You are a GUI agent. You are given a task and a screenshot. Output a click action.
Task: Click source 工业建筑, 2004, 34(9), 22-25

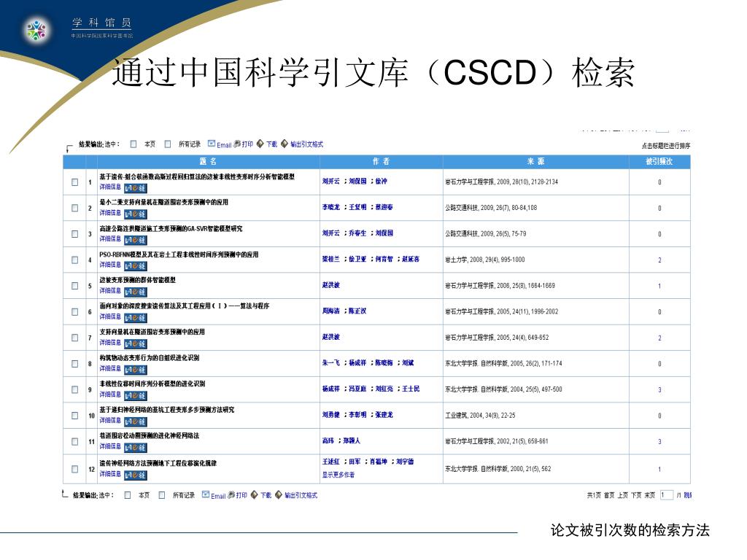480,415
